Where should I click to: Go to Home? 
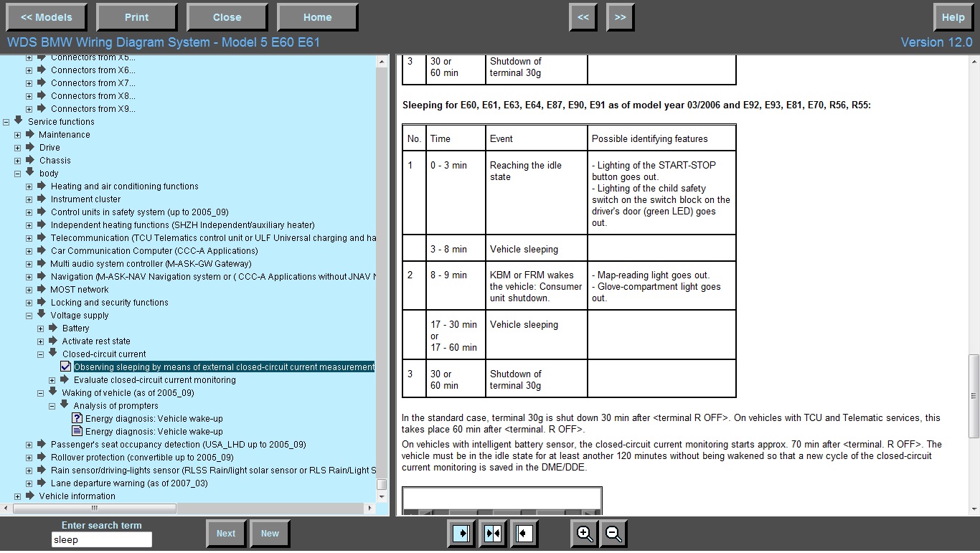[317, 17]
